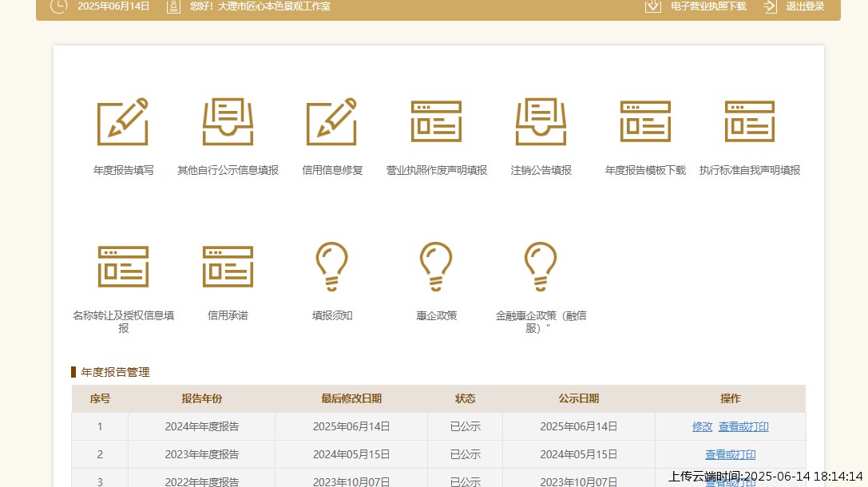Click the 状态 column header
Image resolution: width=868 pixels, height=487 pixels.
tap(465, 398)
